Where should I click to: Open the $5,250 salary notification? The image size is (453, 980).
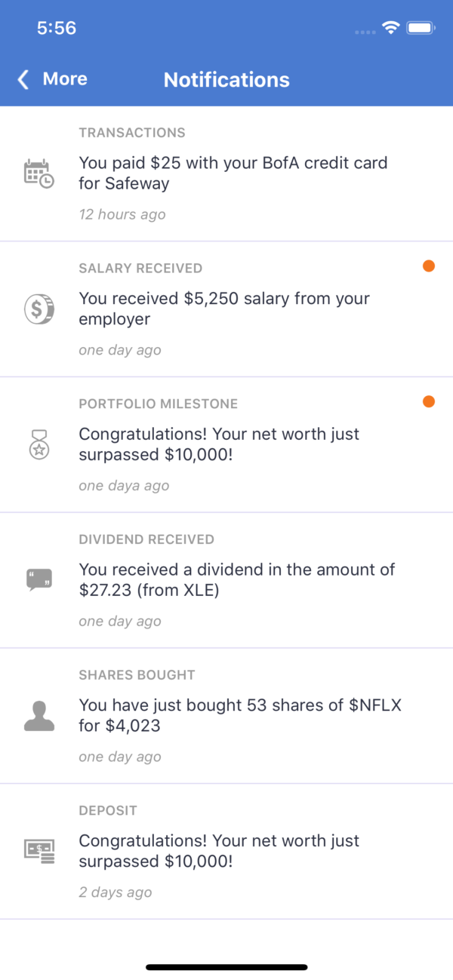click(x=226, y=309)
